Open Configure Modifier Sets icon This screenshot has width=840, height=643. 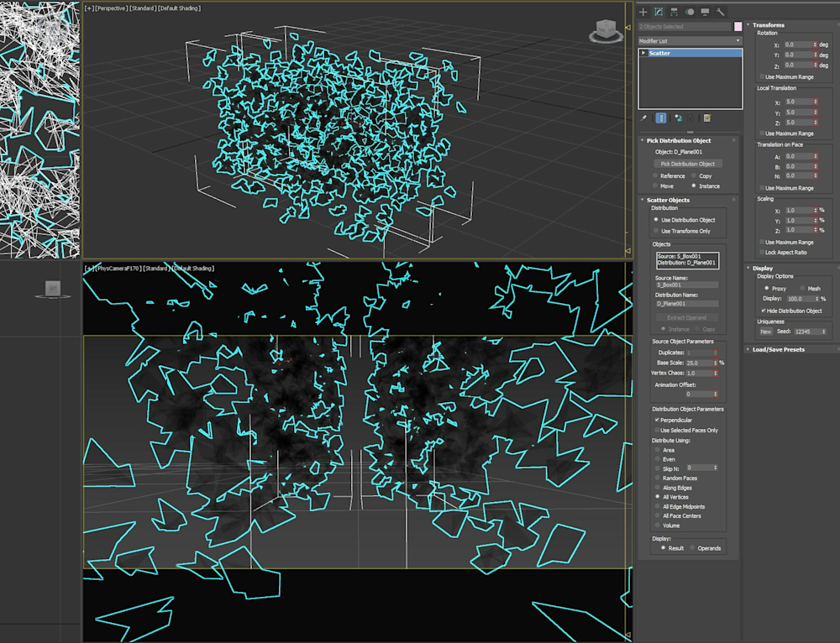pyautogui.click(x=707, y=118)
